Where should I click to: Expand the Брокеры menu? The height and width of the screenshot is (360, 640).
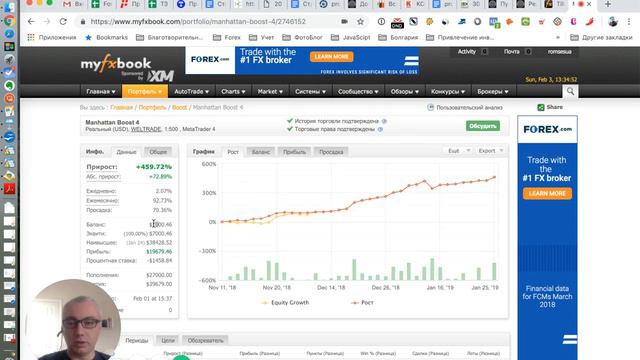(x=493, y=92)
